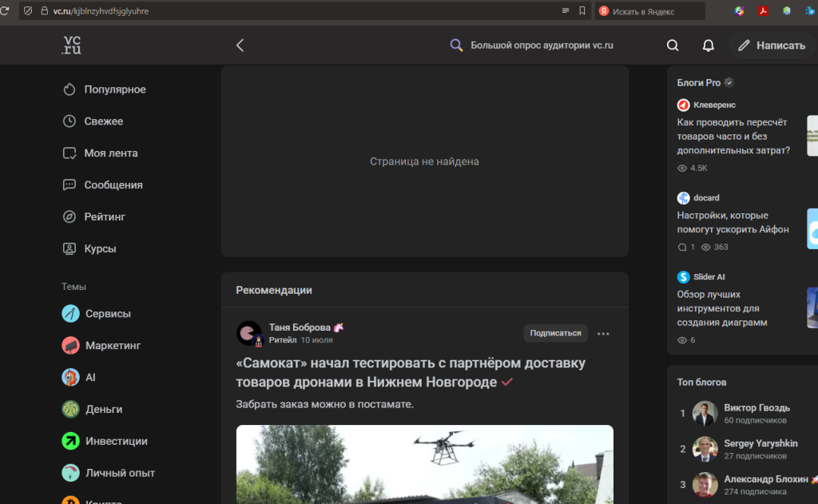Image resolution: width=818 pixels, height=504 pixels.
Task: Open the notifications bell
Action: (708, 46)
